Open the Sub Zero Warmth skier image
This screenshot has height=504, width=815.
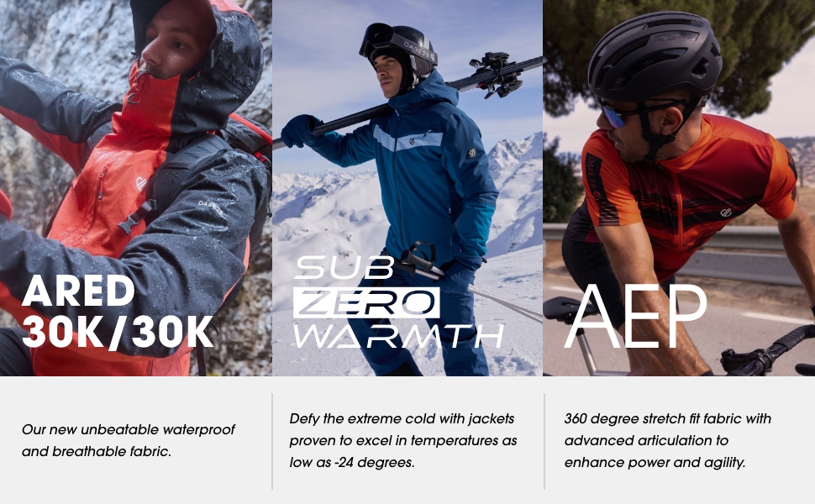click(407, 187)
